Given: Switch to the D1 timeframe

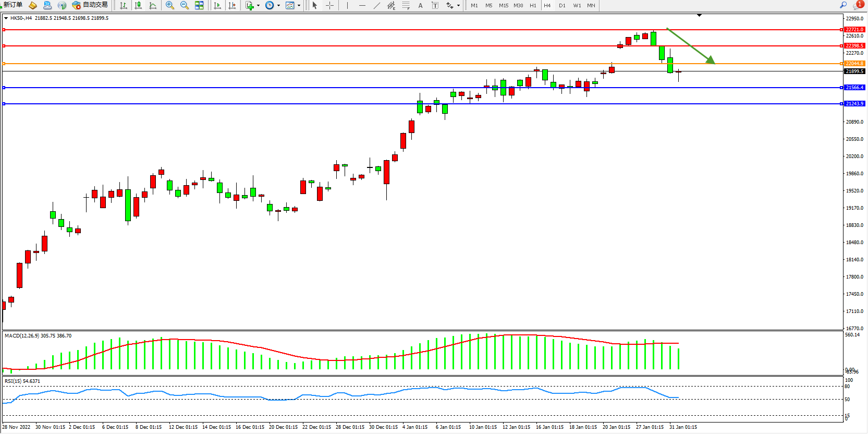Looking at the screenshot, I should tap(562, 5).
